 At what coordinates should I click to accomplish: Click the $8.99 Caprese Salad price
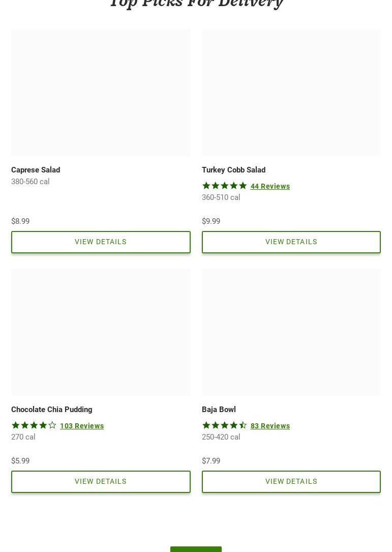click(20, 221)
